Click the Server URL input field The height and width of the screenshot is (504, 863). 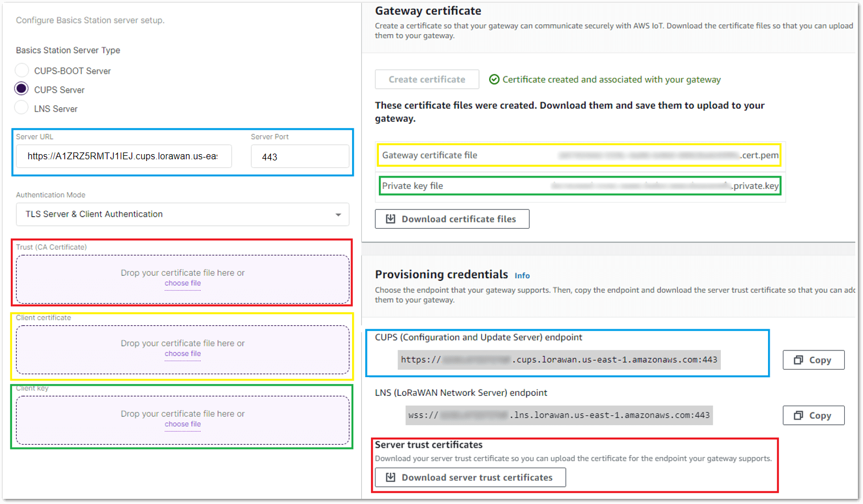[123, 156]
